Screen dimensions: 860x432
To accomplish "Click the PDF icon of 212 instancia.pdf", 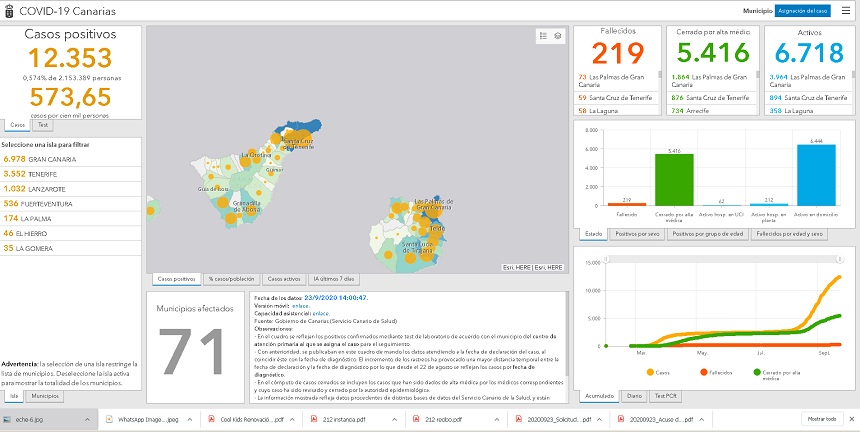I will 311,419.
